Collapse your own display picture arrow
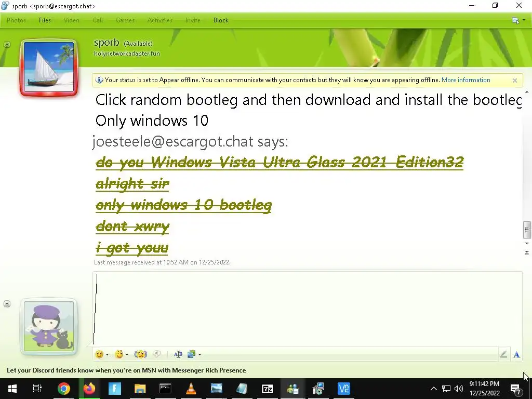 pos(7,303)
